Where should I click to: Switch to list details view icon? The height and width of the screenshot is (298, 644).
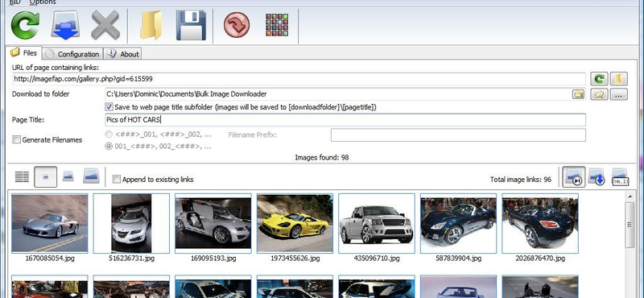(x=22, y=176)
